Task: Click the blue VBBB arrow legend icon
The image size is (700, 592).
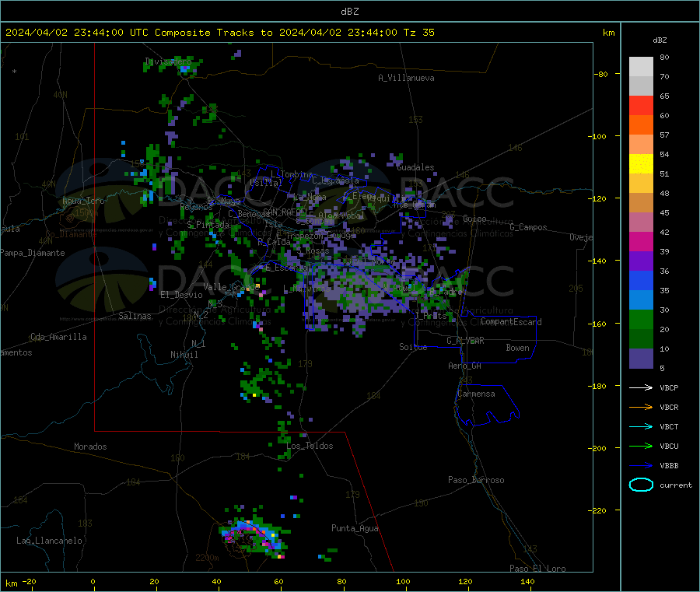Action: (x=641, y=465)
